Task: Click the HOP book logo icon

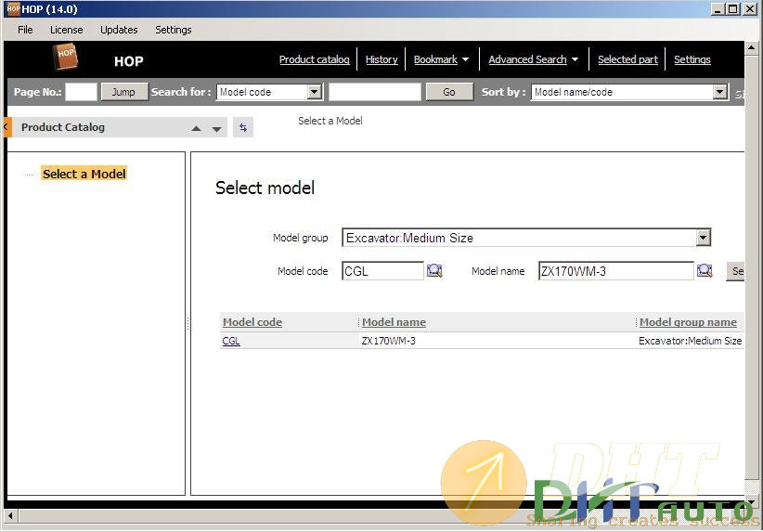Action: (x=65, y=57)
